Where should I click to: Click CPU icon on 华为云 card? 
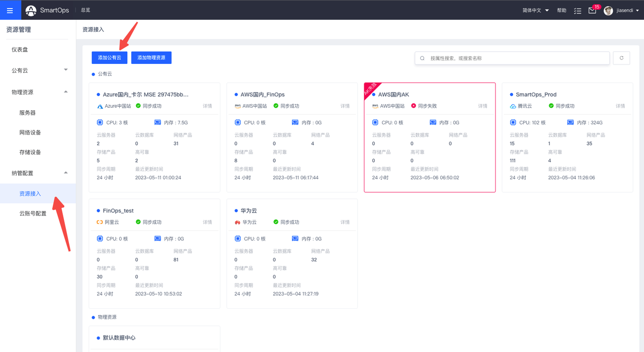coord(237,239)
